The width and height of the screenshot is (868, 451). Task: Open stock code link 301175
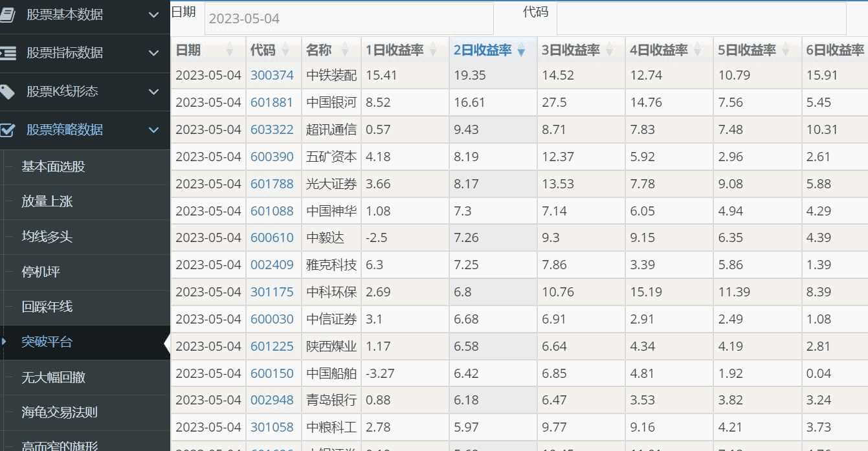coord(272,292)
